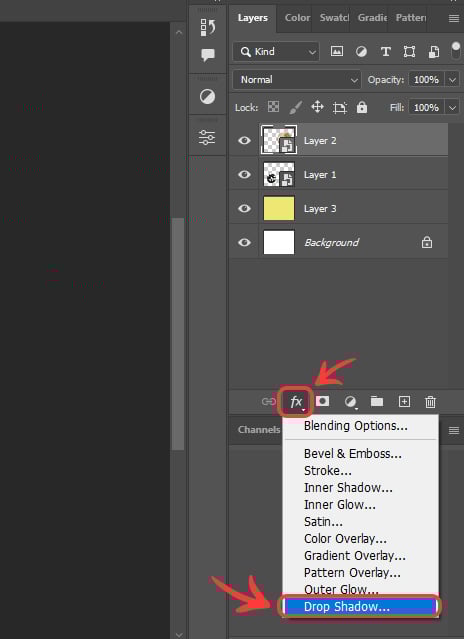Select the Layer 1 name text
This screenshot has height=639, width=464.
coord(320,174)
